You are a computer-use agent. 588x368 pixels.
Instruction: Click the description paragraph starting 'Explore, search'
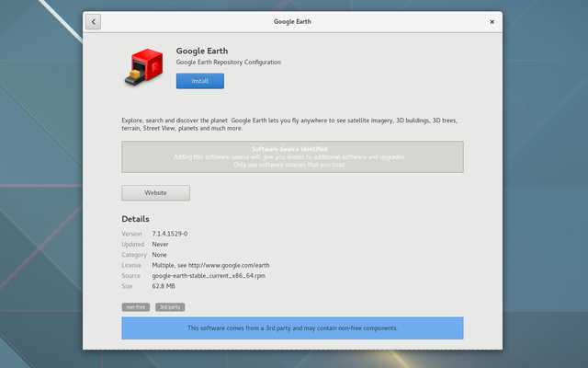tap(289, 124)
